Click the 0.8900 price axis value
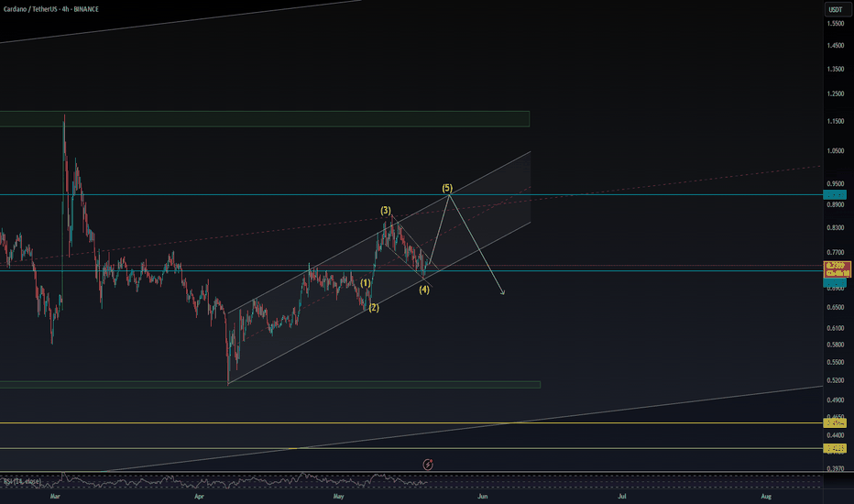The width and height of the screenshot is (854, 504). pyautogui.click(x=836, y=205)
